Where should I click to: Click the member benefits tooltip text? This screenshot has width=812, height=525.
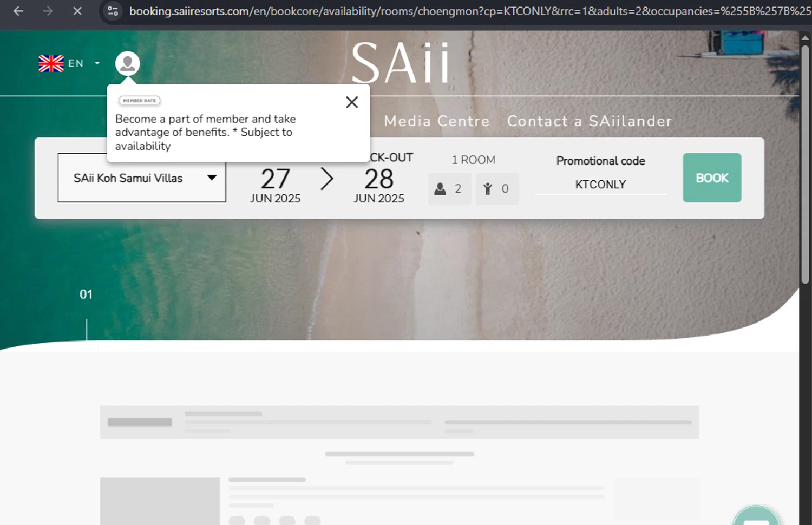206,133
